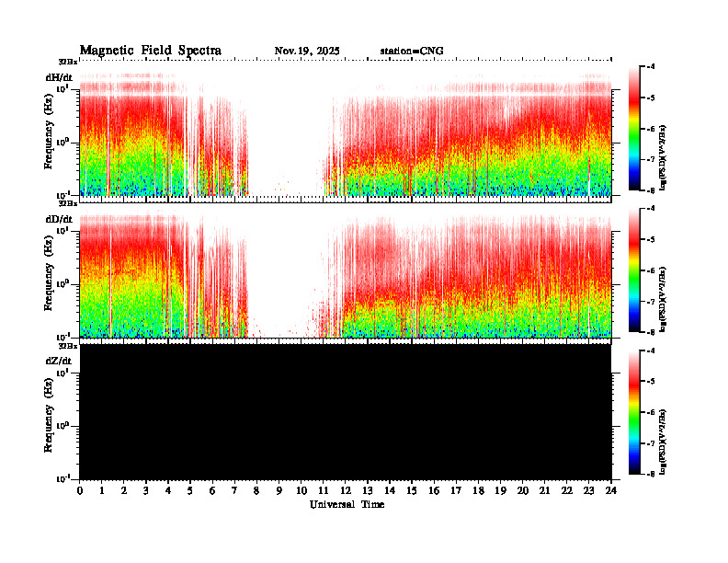Click the color bar beside the dD/dt panel
Viewport: 728px width, 563px height.
coord(634,270)
